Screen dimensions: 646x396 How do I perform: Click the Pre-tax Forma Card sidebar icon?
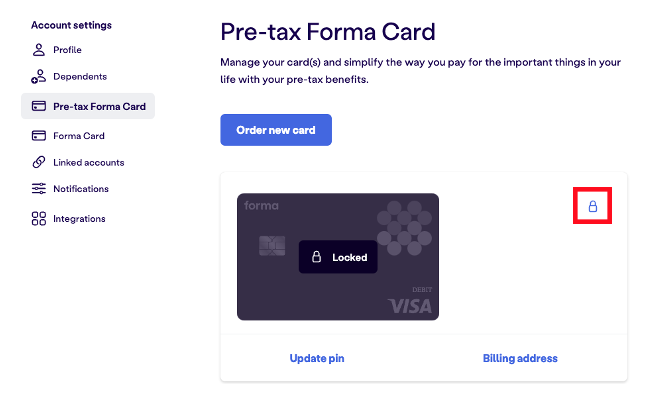39,106
